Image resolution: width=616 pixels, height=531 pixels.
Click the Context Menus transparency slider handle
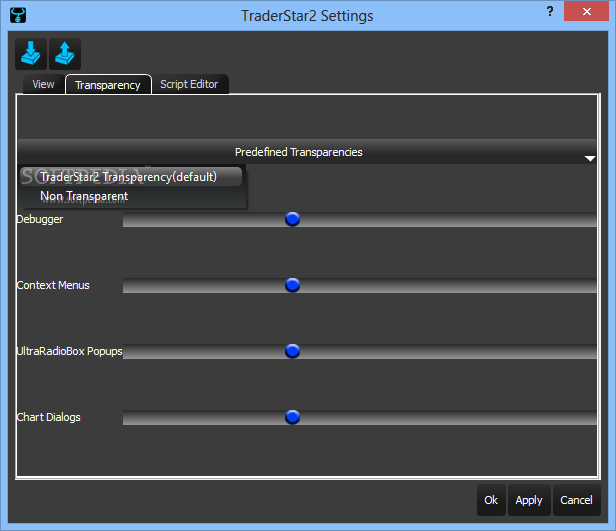[293, 285]
